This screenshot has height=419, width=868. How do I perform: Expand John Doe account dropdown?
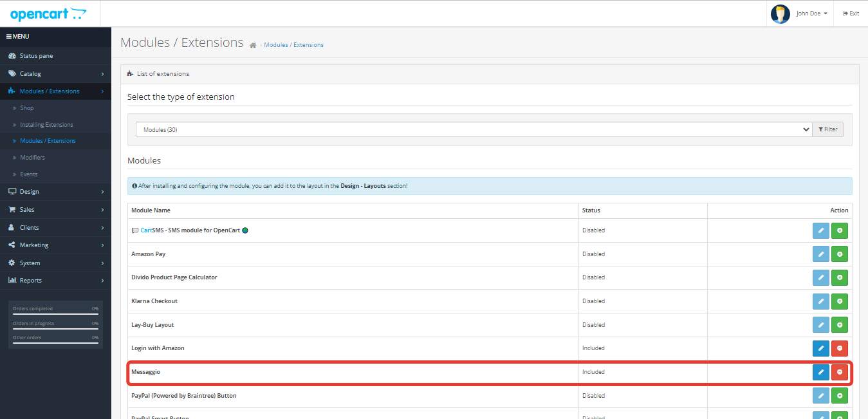click(x=812, y=14)
